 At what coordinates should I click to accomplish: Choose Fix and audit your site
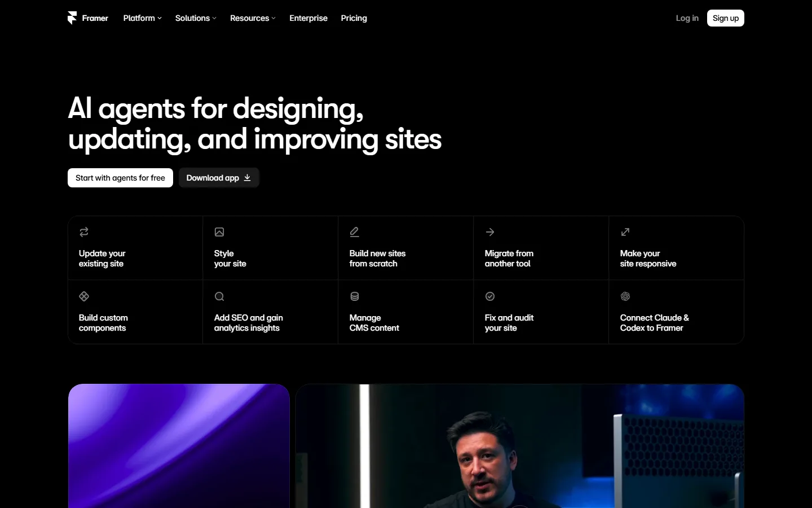(x=541, y=312)
